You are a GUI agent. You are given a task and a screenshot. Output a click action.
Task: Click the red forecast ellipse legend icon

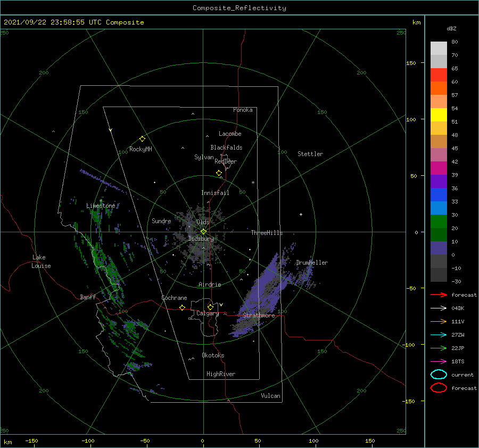[439, 388]
